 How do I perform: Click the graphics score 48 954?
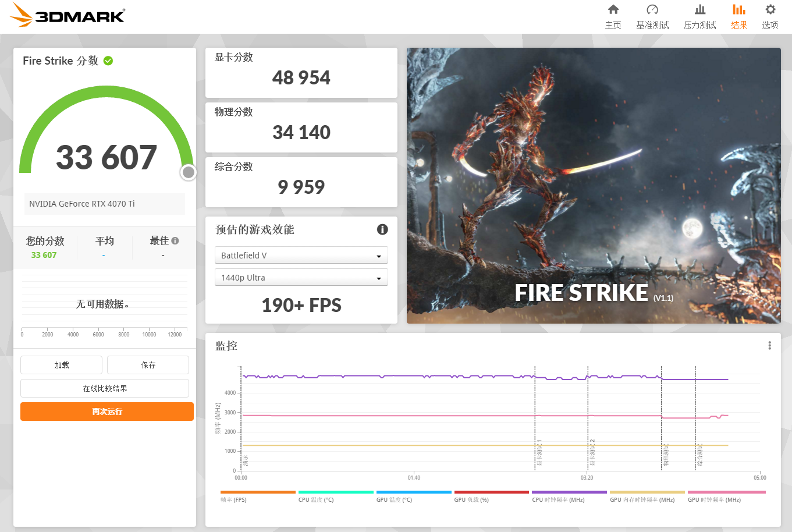point(301,78)
